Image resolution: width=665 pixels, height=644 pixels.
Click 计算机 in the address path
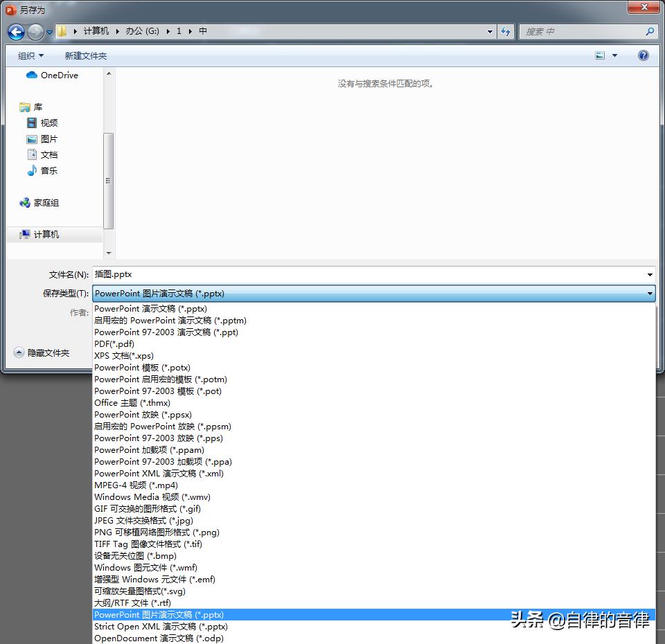pyautogui.click(x=96, y=31)
